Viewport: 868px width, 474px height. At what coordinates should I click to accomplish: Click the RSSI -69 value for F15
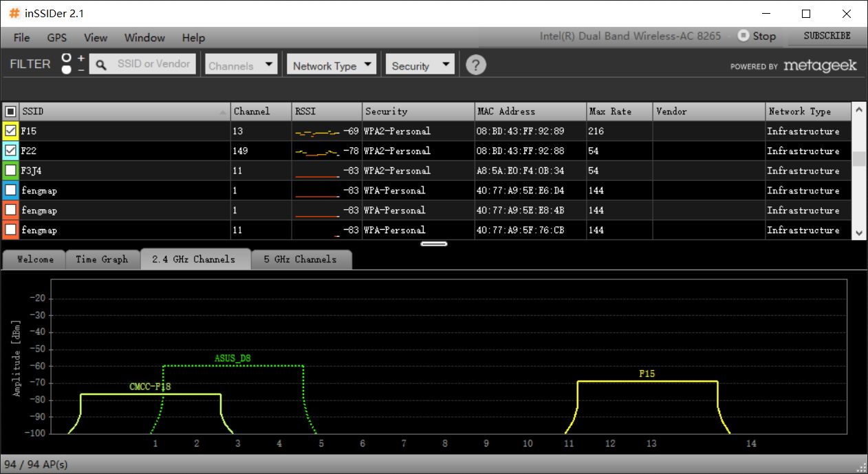coord(351,131)
